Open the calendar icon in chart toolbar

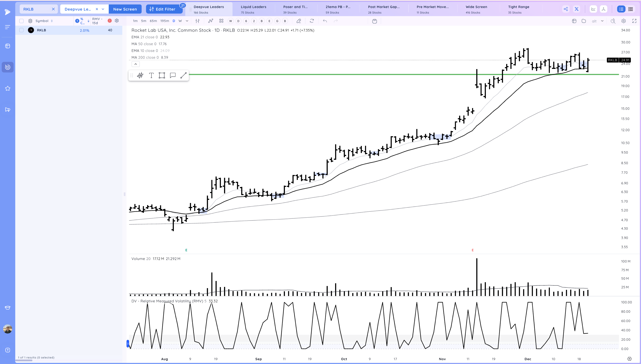pos(375,21)
